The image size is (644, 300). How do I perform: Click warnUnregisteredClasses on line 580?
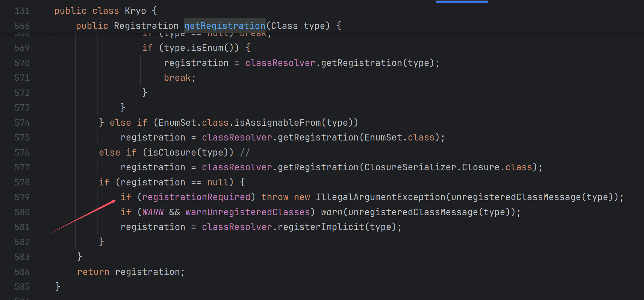pyautogui.click(x=248, y=212)
